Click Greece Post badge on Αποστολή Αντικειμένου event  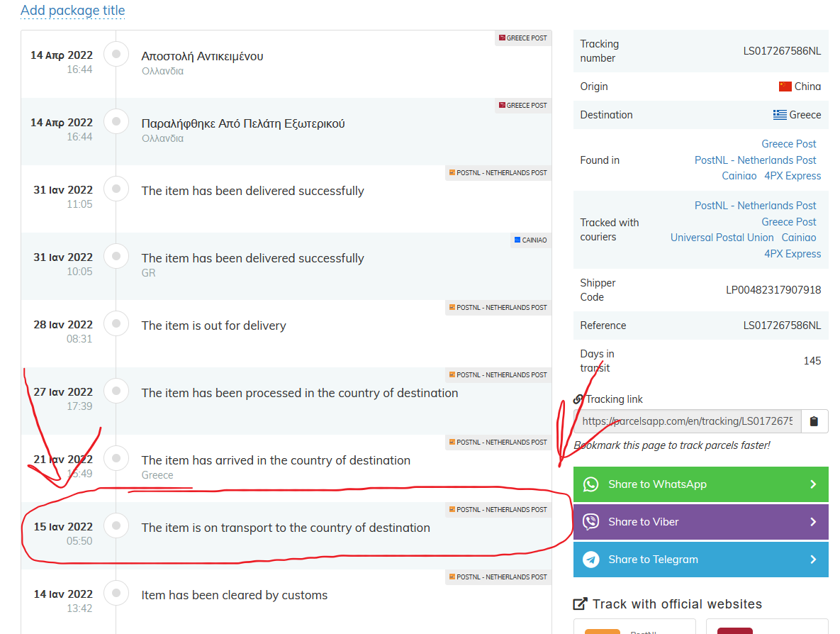click(x=523, y=38)
